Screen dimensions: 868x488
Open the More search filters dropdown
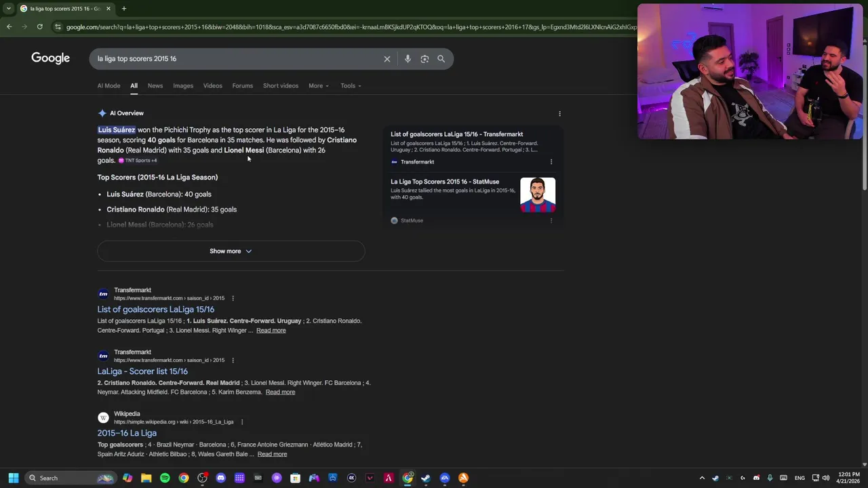click(x=319, y=86)
